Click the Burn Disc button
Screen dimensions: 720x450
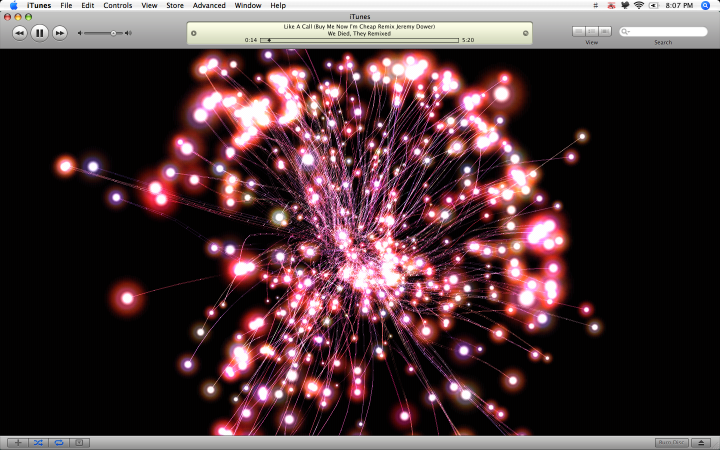coord(671,443)
